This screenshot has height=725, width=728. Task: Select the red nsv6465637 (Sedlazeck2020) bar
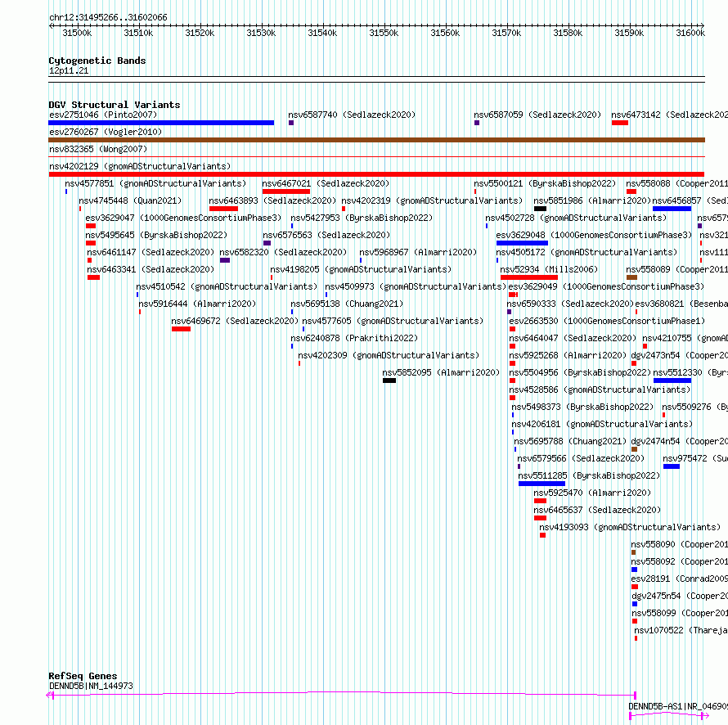tap(540, 518)
